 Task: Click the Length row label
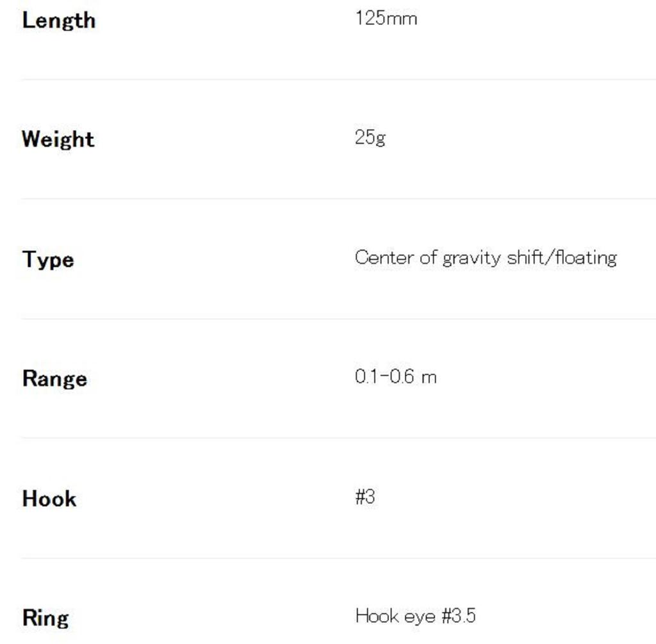[x=58, y=20]
